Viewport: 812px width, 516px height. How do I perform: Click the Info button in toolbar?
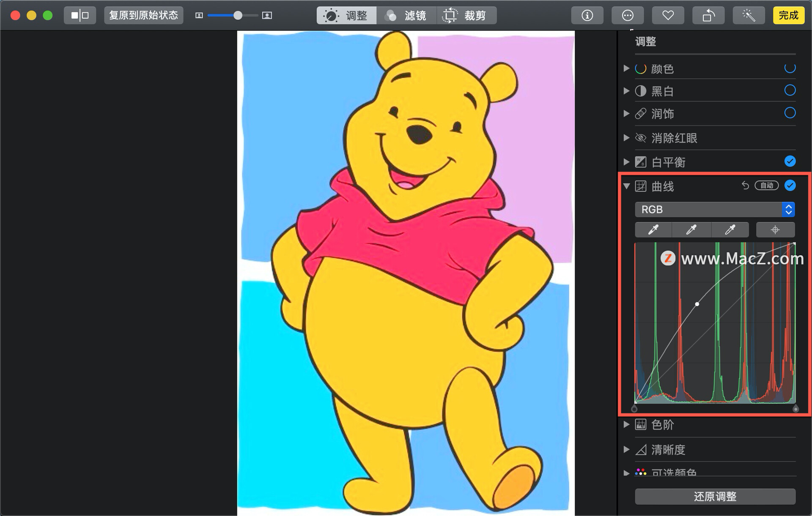(587, 16)
